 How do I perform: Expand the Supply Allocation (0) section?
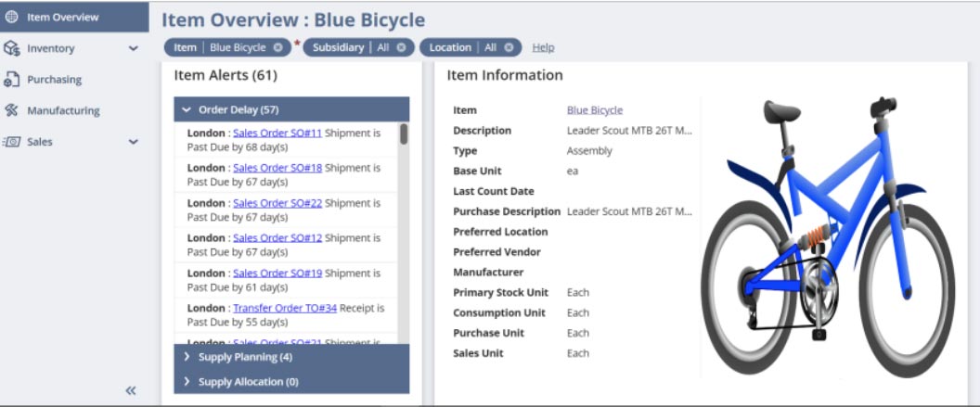[x=187, y=382]
